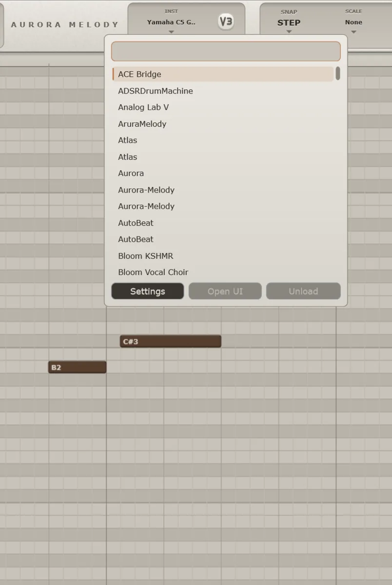392x585 pixels.
Task: Click the Unload button
Action: pos(303,291)
